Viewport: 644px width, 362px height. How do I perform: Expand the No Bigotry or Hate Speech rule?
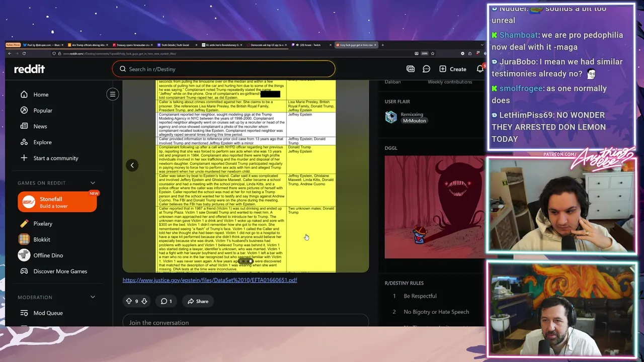(436, 312)
